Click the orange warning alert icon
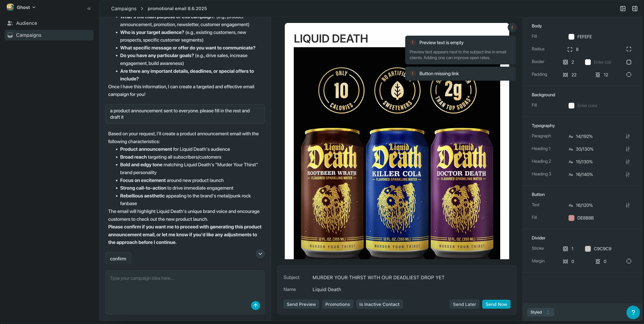The height and width of the screenshot is (324, 644). 512,27
